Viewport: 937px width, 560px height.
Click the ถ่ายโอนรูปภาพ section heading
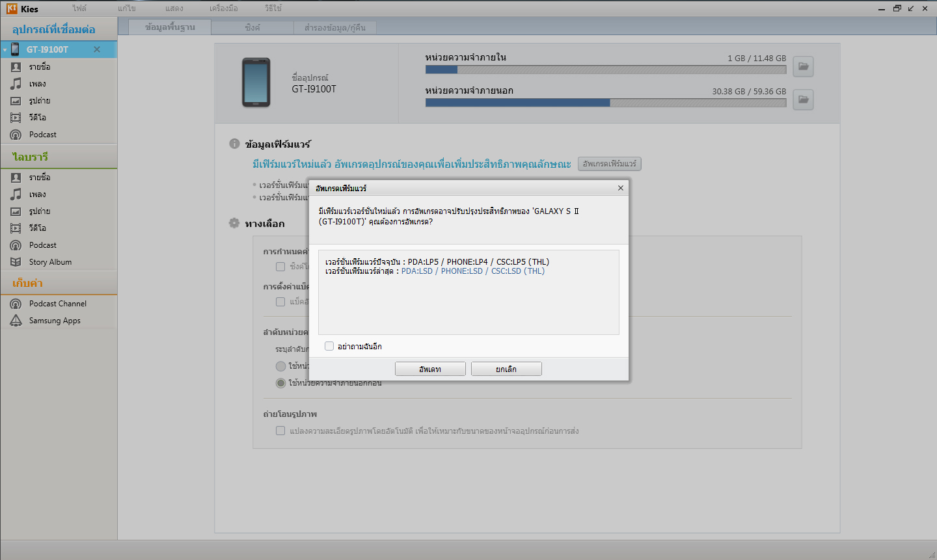click(290, 414)
